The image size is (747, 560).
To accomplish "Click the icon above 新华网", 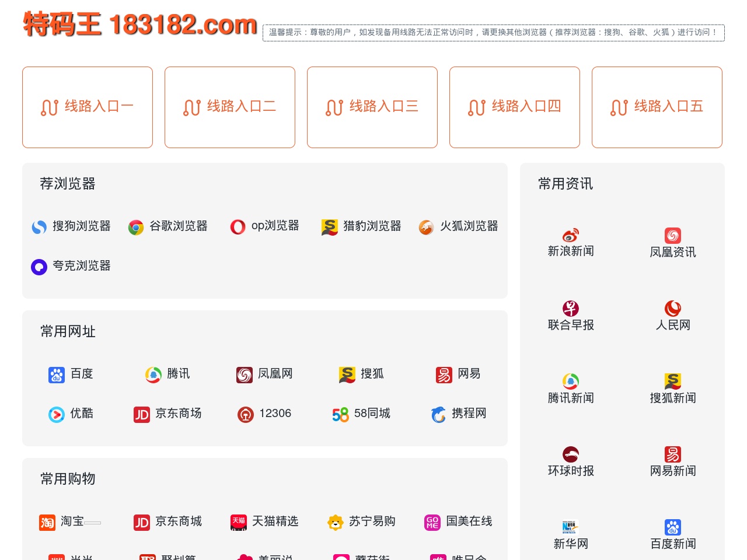I will coord(571,527).
